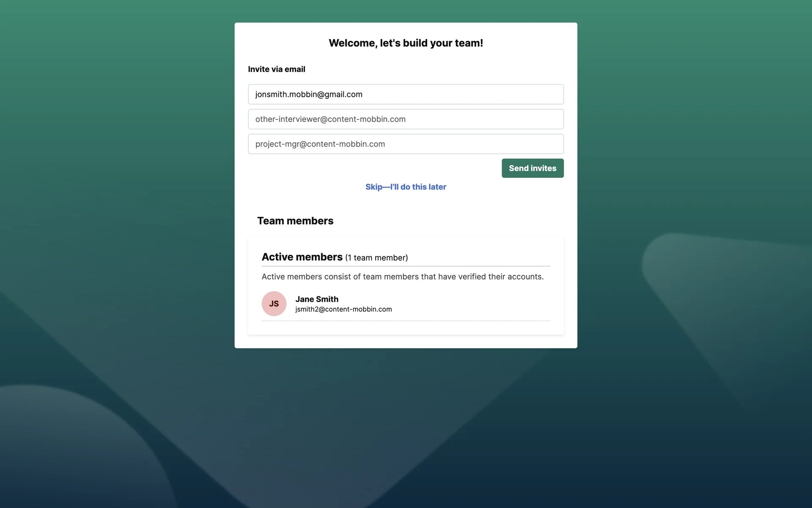812x508 pixels.
Task: Click the Invite via email label
Action: (x=277, y=69)
